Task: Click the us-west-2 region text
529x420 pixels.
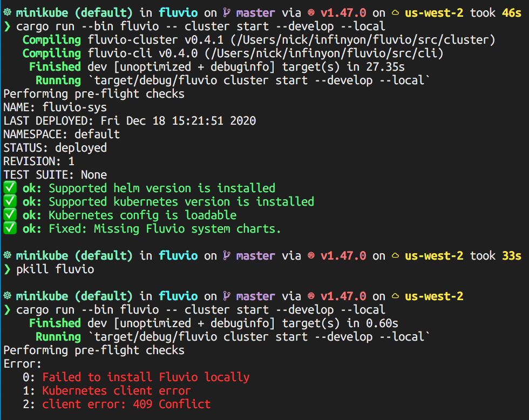Action: (x=433, y=12)
